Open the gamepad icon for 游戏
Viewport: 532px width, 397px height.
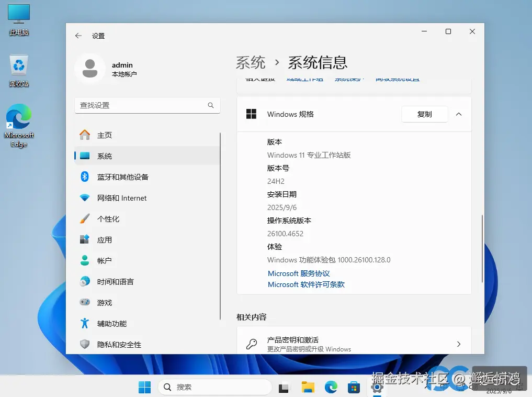tap(85, 302)
